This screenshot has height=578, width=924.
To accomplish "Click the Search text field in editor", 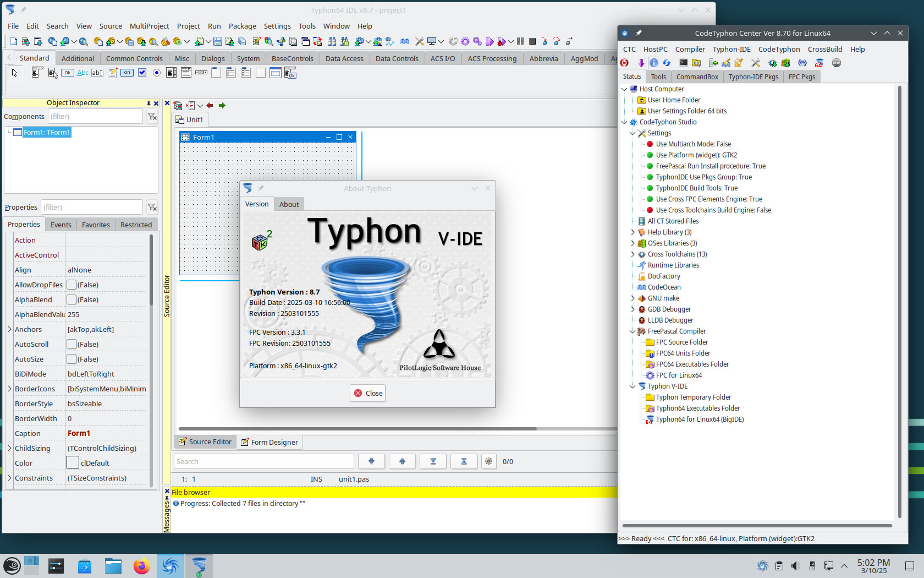I will point(264,461).
